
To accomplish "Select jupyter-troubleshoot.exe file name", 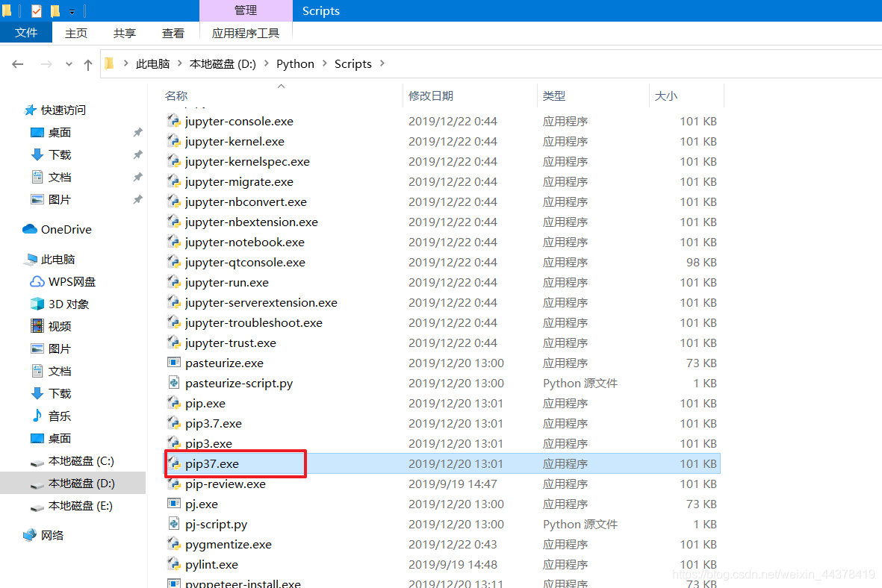I will (254, 323).
